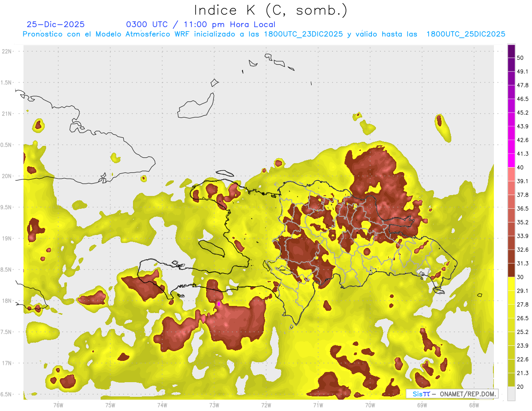Click the '72W' longitude label
Screen dimensions: 532x411
[266, 405]
